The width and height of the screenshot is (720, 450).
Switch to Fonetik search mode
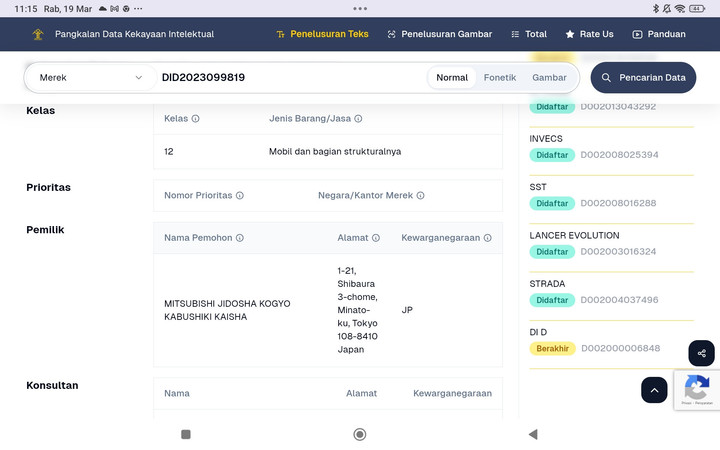click(x=500, y=77)
